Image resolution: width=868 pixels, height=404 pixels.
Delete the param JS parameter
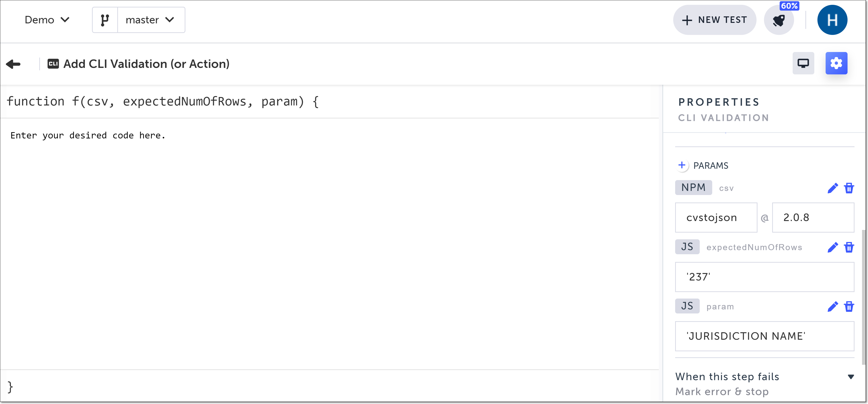[849, 307]
